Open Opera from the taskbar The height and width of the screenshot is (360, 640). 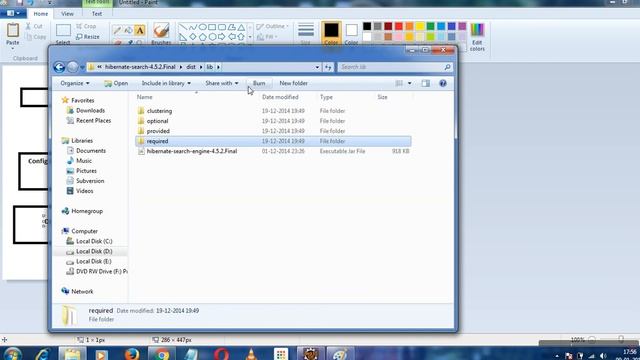coord(221,353)
